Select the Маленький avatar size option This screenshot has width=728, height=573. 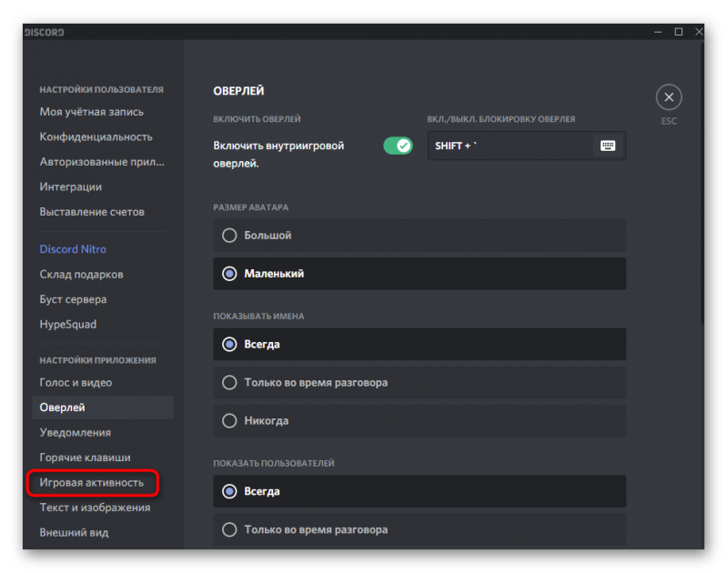coord(420,274)
